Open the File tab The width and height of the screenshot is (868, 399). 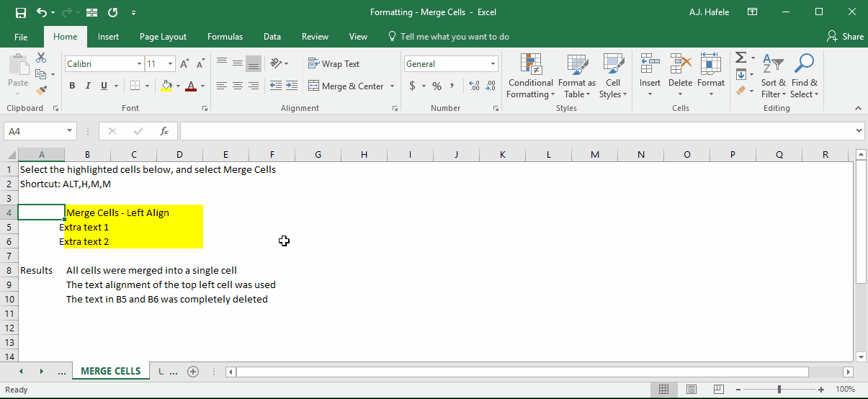pyautogui.click(x=21, y=37)
